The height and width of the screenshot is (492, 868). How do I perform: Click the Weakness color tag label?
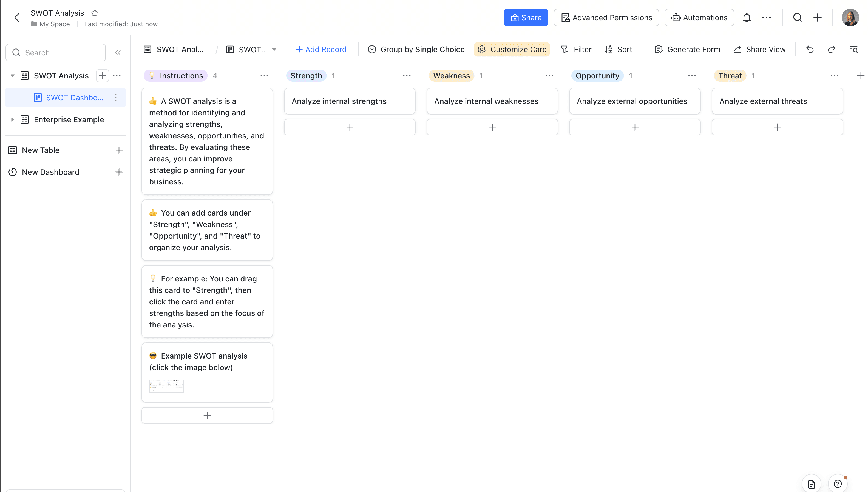pyautogui.click(x=452, y=76)
